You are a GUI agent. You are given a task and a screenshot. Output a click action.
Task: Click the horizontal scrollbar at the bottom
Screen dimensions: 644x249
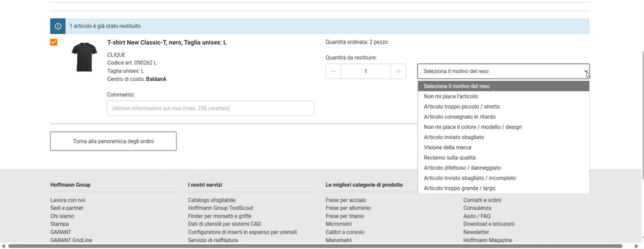click(320, 246)
